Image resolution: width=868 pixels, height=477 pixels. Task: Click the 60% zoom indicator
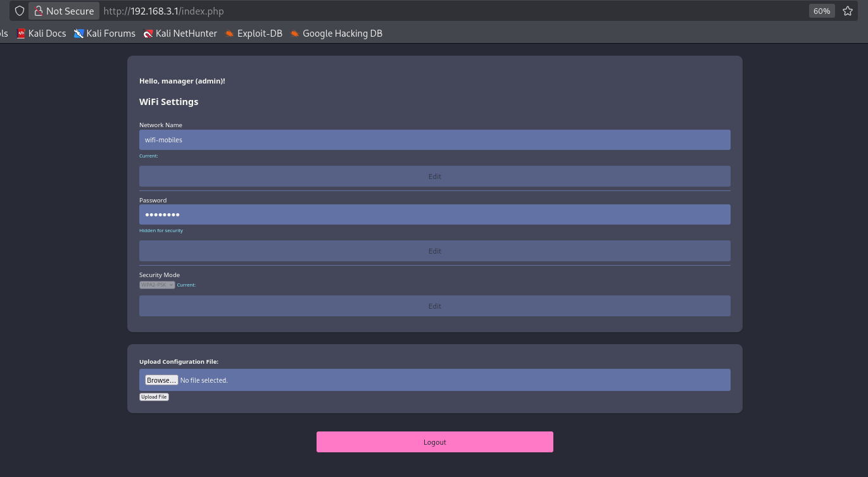(x=821, y=11)
